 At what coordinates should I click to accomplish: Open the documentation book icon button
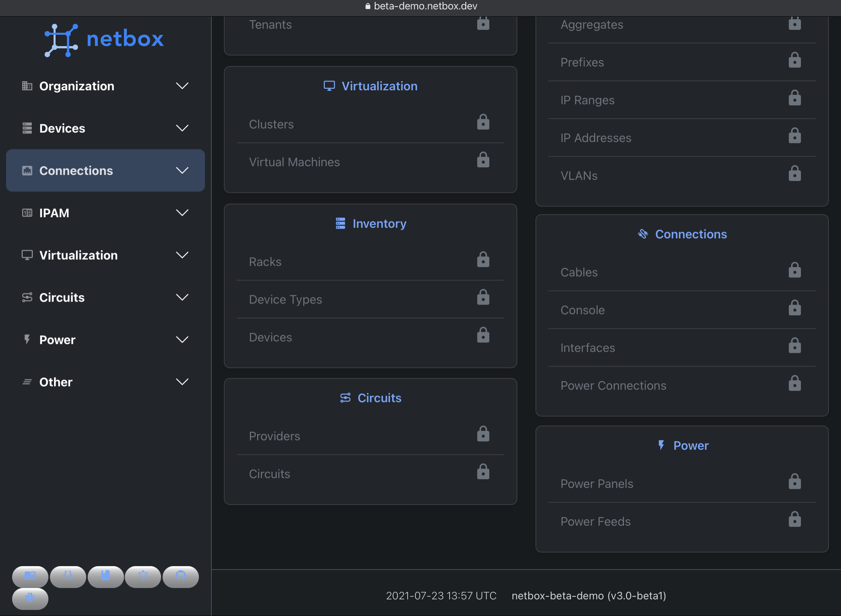(30, 576)
